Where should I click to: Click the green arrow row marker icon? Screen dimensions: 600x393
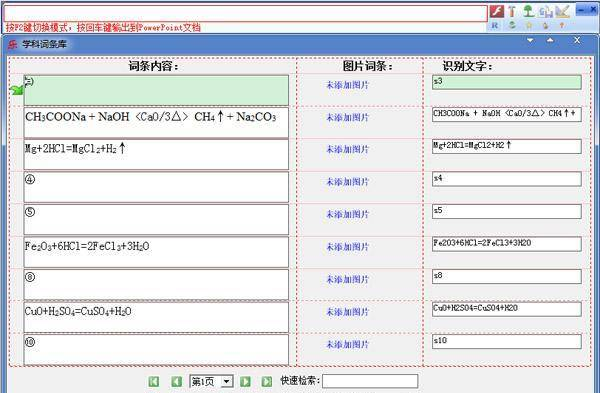point(16,90)
